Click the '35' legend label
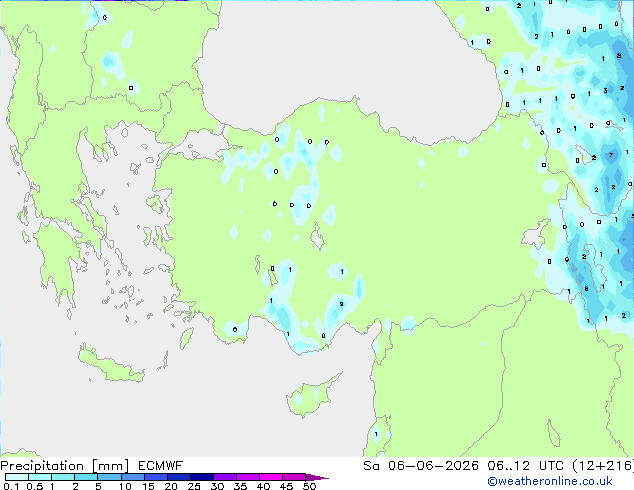Screen dimensions: 634x490 [240, 486]
